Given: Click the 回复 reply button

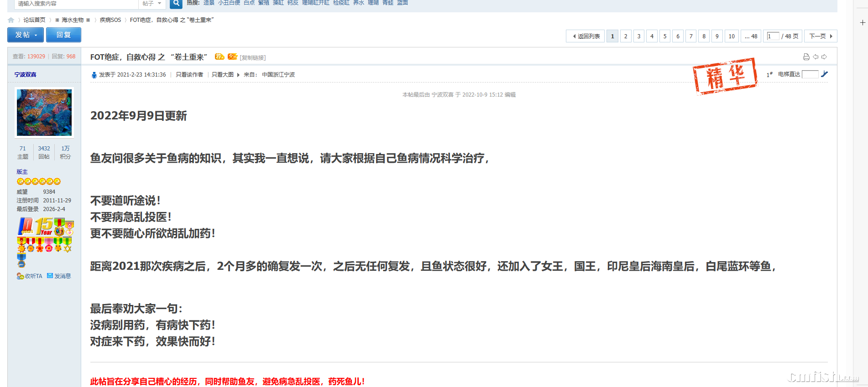Looking at the screenshot, I should 63,35.
